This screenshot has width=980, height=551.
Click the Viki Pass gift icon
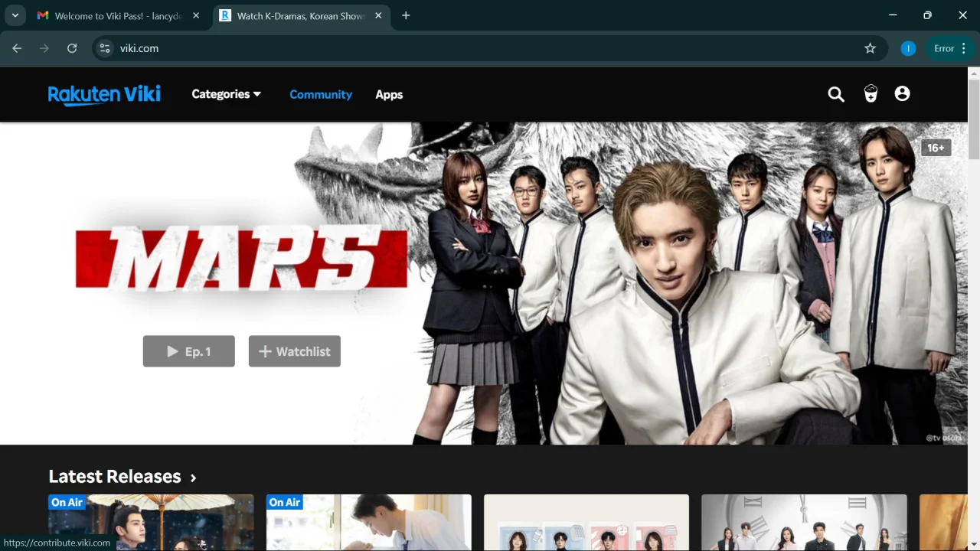[x=871, y=94]
